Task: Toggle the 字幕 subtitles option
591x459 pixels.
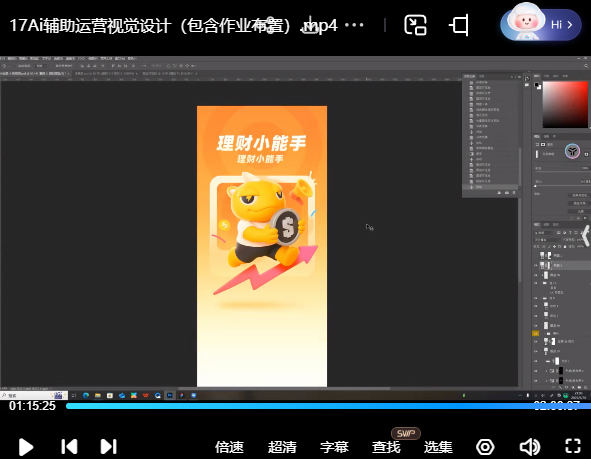Action: [334, 447]
